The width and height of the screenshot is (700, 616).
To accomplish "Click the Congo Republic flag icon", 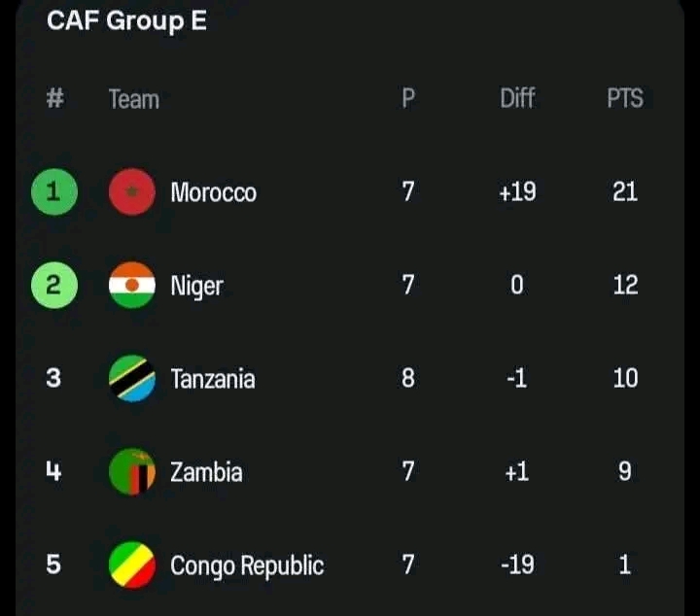I will (132, 565).
